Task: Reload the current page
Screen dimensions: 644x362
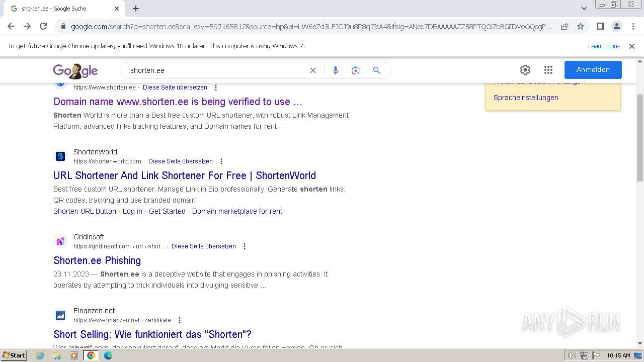Action: [43, 26]
